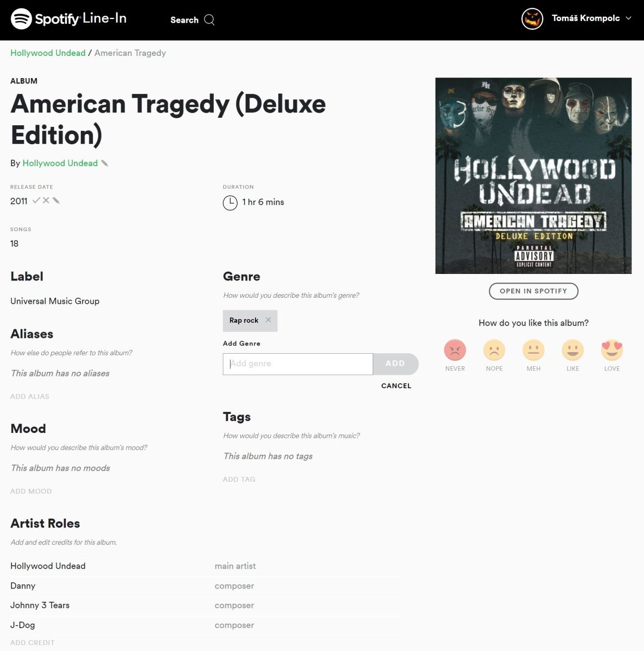
Task: Expand the user account dropdown chevron
Action: [x=628, y=18]
